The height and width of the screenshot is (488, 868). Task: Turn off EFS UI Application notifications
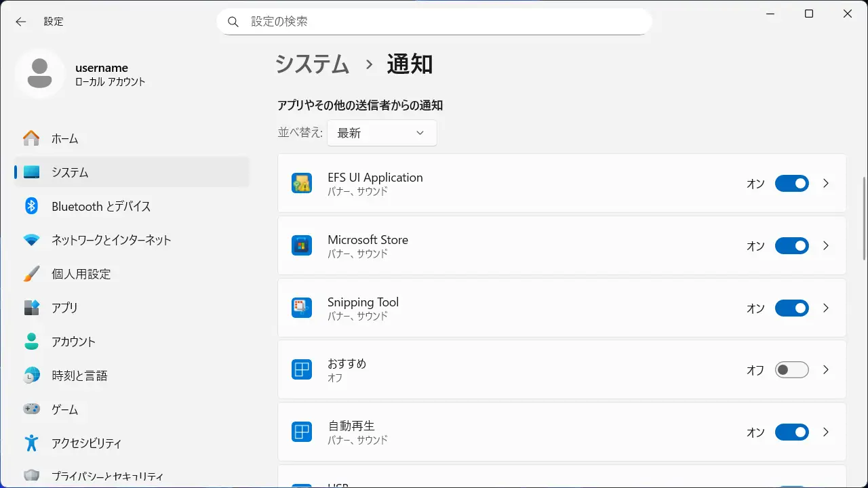[x=791, y=184]
